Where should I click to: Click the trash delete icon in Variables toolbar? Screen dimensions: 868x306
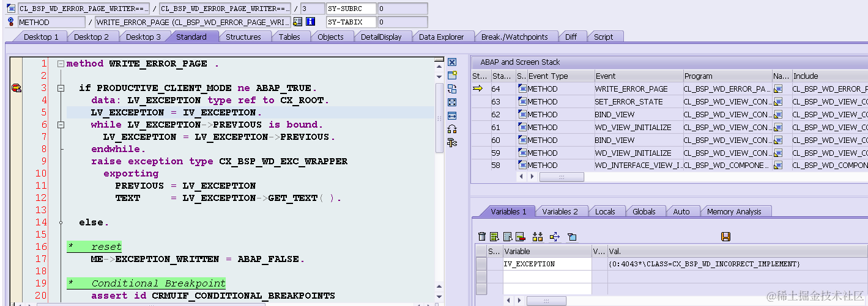[x=482, y=236]
